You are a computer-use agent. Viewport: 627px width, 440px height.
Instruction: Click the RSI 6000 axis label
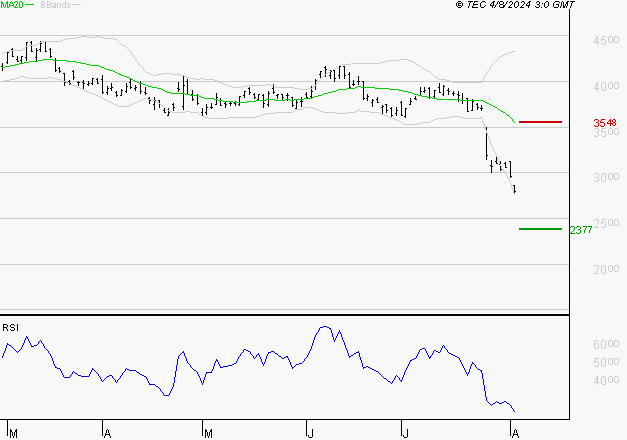click(x=606, y=344)
